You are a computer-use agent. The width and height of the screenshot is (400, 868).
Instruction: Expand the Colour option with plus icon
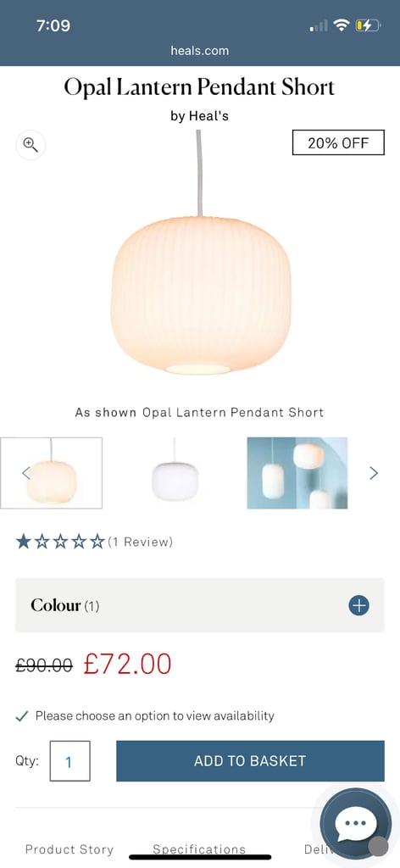359,605
